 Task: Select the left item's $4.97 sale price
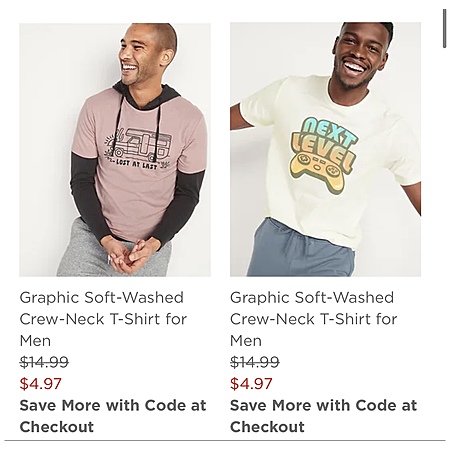41,383
